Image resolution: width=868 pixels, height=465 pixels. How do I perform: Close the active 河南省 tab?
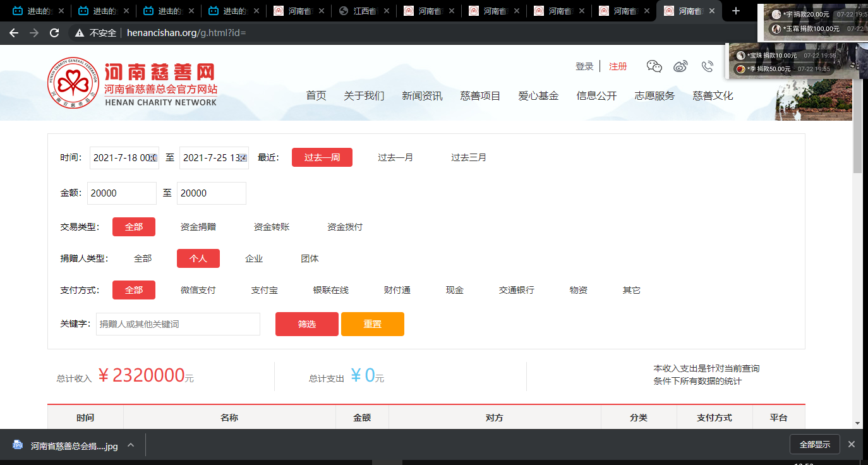click(x=713, y=11)
